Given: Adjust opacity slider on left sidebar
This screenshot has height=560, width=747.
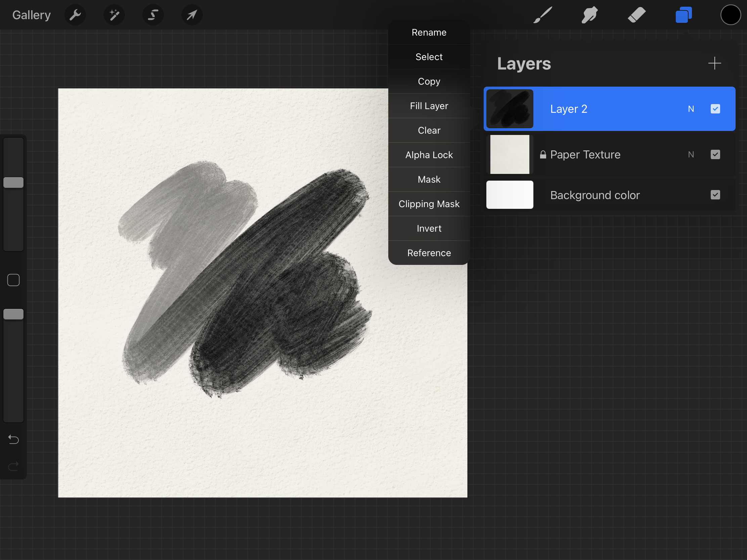Looking at the screenshot, I should [x=13, y=315].
